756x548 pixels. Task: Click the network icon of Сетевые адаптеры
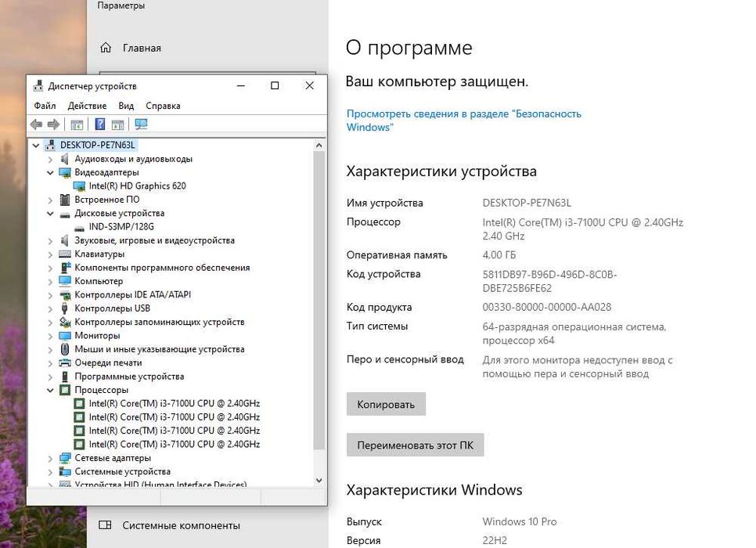pos(65,458)
